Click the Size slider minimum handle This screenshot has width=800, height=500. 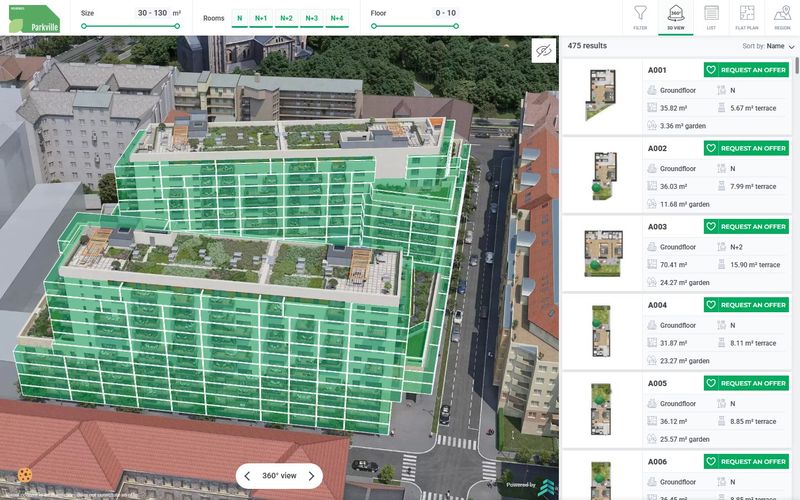[x=84, y=26]
